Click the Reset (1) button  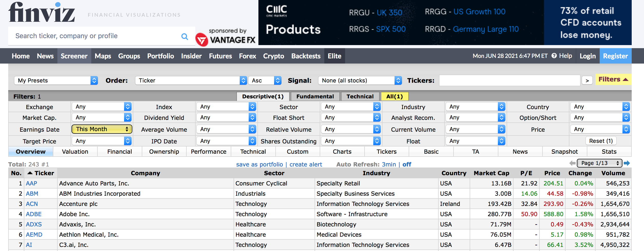click(x=601, y=141)
